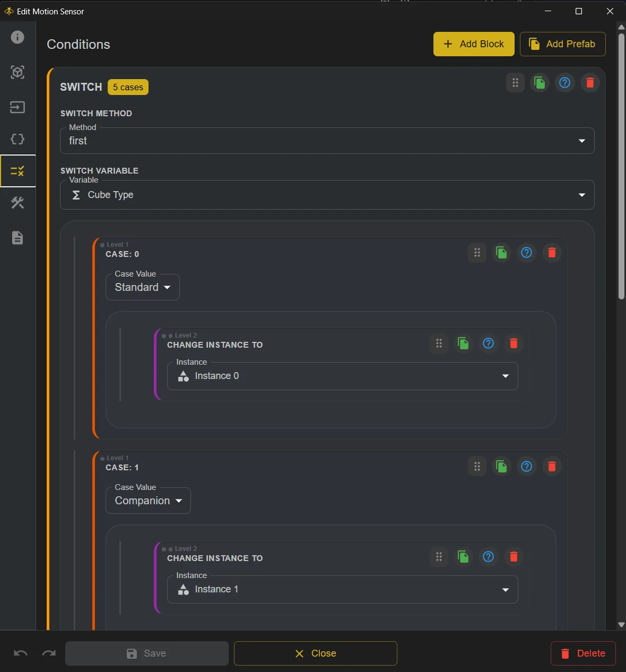Click the scrollbar down arrow
The width and height of the screenshot is (626, 672).
click(x=621, y=625)
